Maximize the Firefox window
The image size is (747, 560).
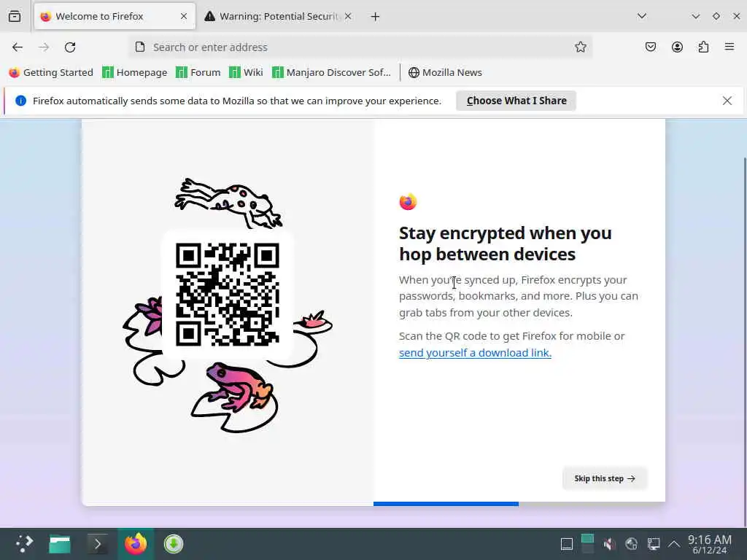click(x=716, y=16)
